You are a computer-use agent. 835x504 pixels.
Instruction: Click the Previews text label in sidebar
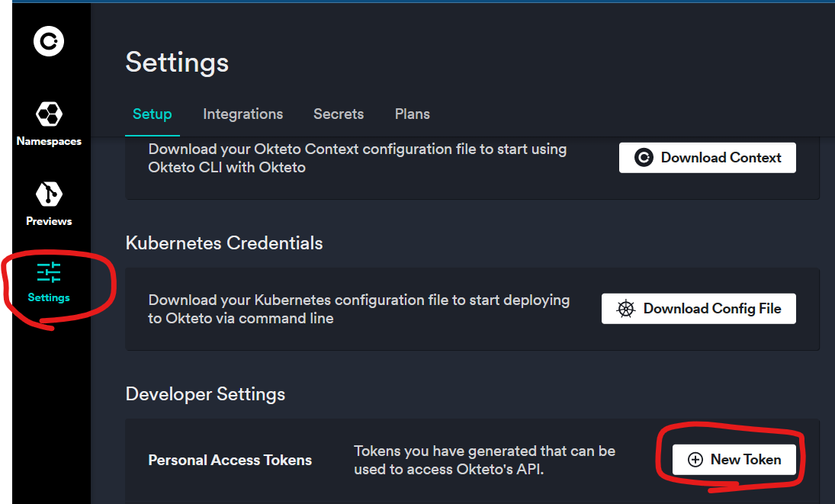point(49,222)
